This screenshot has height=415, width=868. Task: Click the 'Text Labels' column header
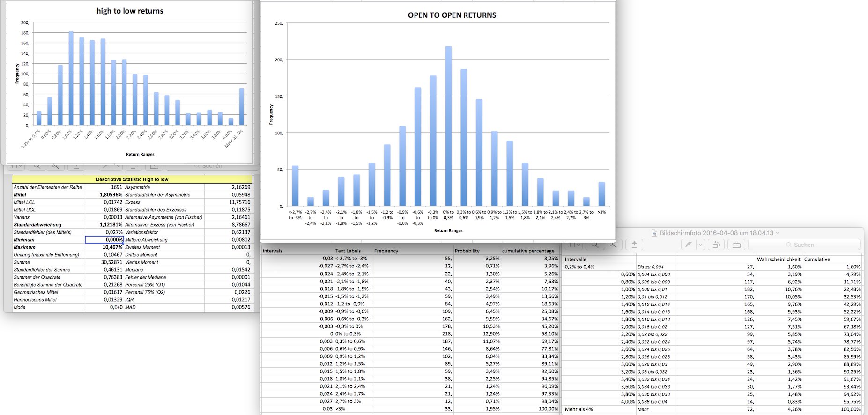pyautogui.click(x=348, y=251)
